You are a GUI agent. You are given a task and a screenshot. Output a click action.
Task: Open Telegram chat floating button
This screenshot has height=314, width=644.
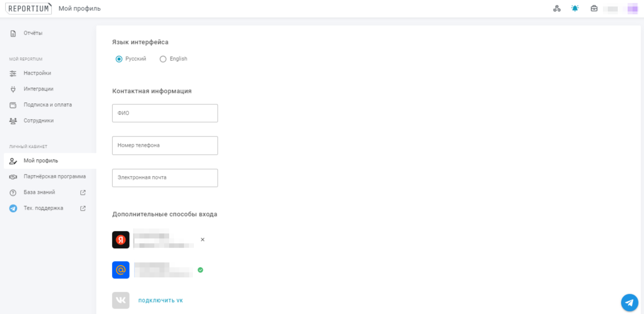click(629, 302)
